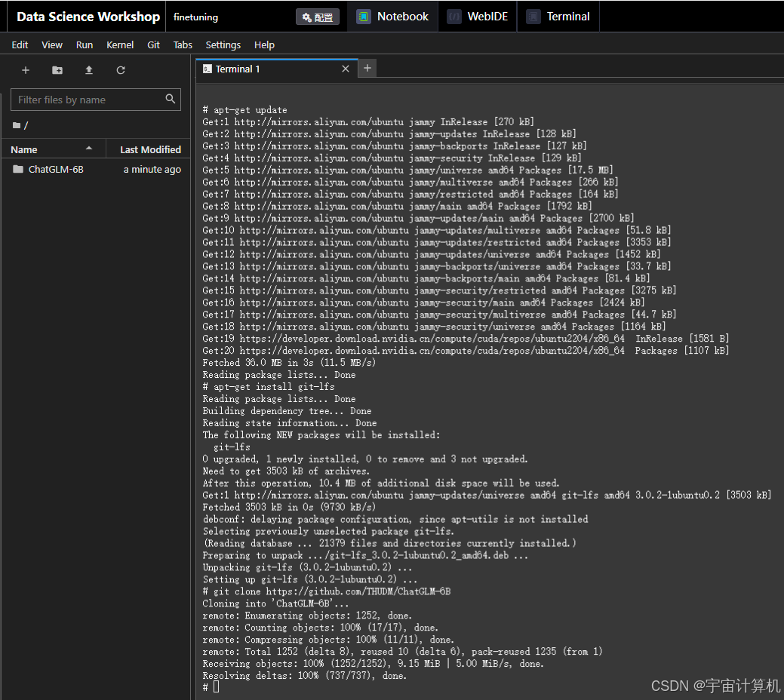Click the 'Get:19' nvidia InRelease line
The width and height of the screenshot is (784, 700).
(x=466, y=339)
